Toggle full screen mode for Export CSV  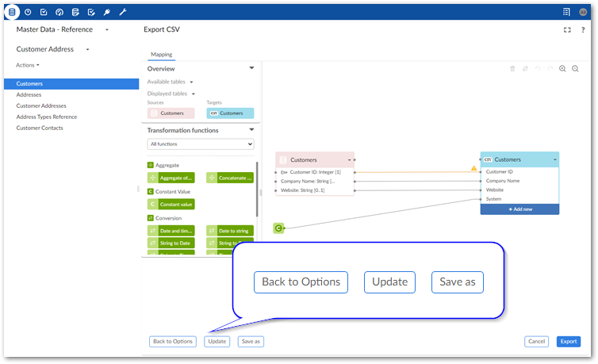tap(567, 29)
